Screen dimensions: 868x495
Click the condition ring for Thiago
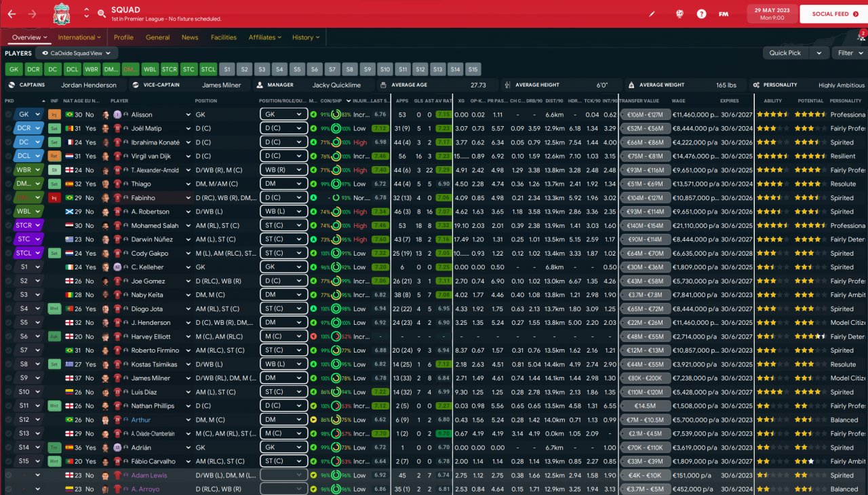tap(336, 184)
